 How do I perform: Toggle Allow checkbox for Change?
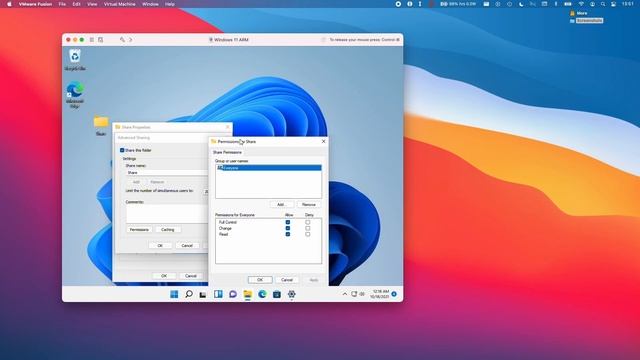pyautogui.click(x=288, y=229)
